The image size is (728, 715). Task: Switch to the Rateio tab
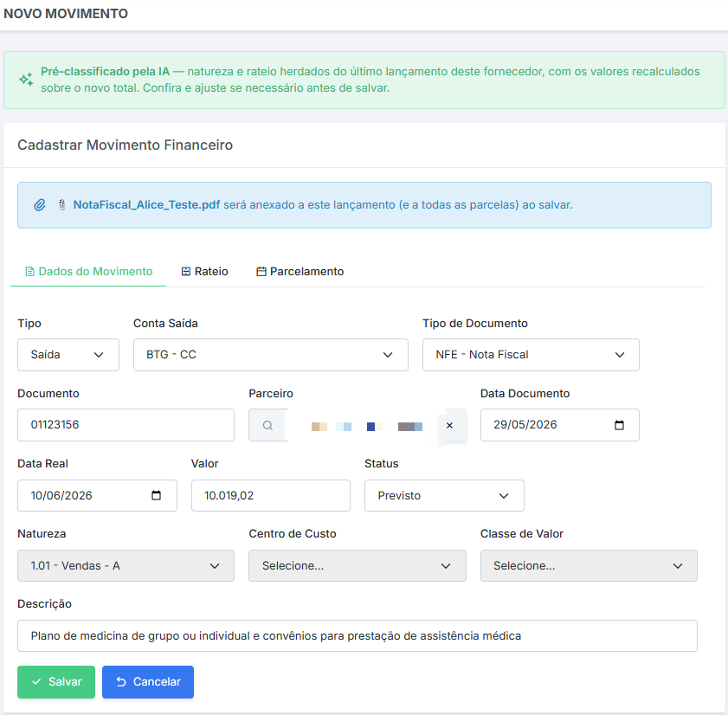205,272
